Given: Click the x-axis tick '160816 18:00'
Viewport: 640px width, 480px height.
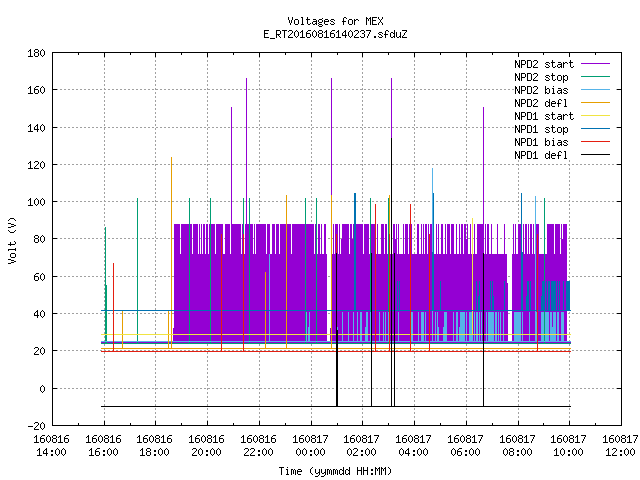Looking at the screenshot, I should (x=155, y=446).
